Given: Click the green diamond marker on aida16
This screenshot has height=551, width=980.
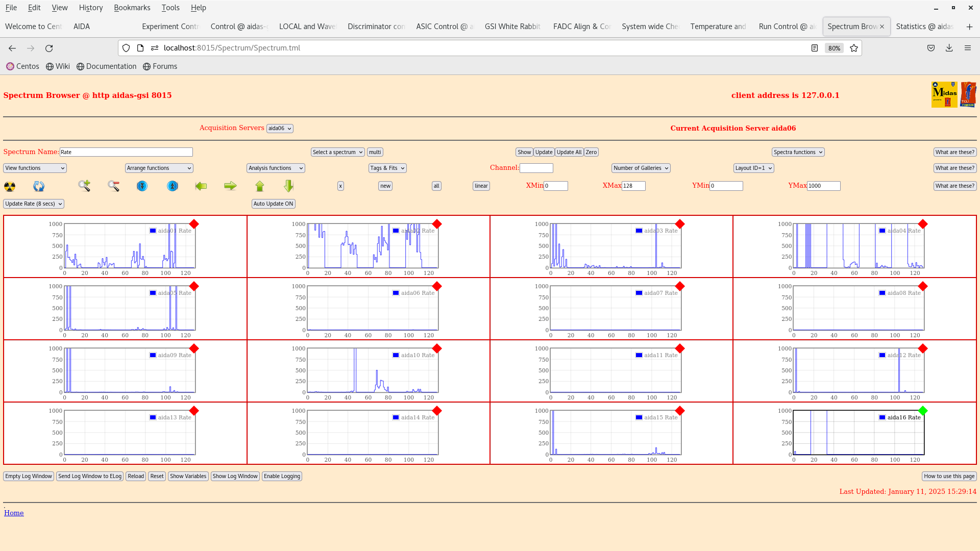Looking at the screenshot, I should tap(922, 411).
